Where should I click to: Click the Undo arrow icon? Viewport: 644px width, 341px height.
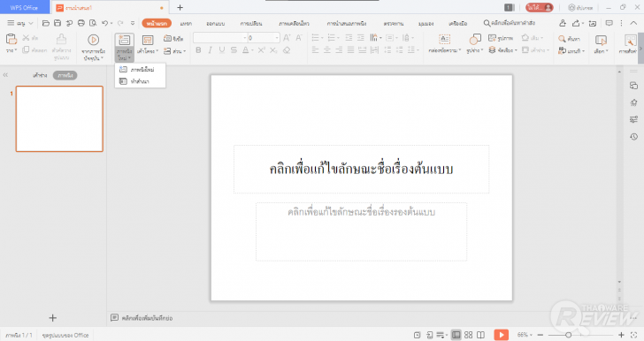(104, 23)
